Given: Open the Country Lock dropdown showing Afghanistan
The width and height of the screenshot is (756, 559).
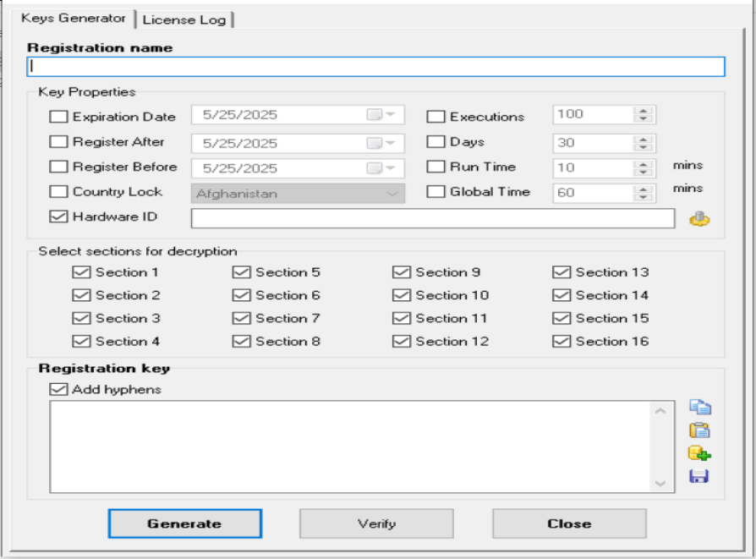Looking at the screenshot, I should click(392, 194).
